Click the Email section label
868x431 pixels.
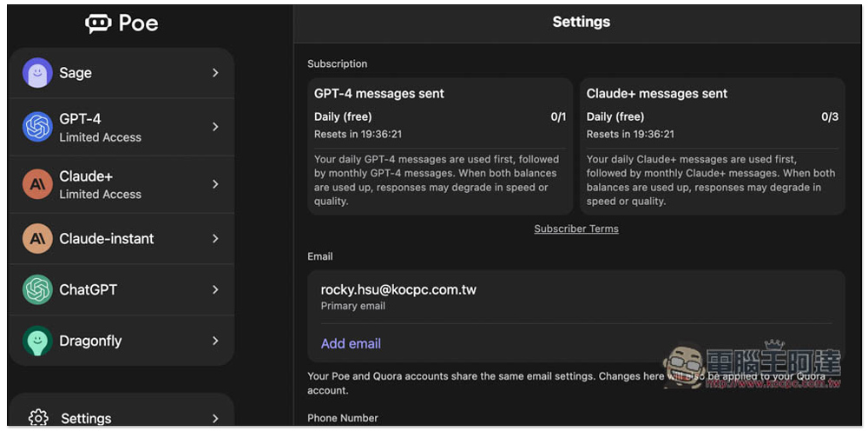pyautogui.click(x=320, y=256)
